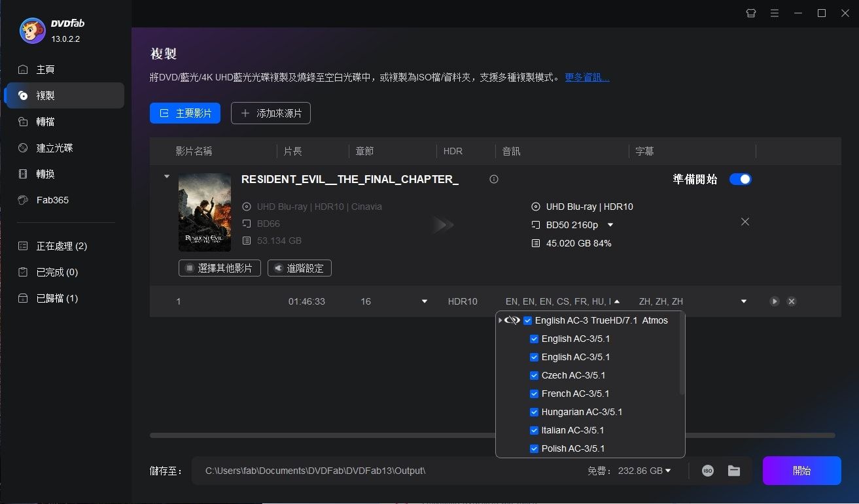This screenshot has height=504, width=859.
Task: Open 建立光碟 creator module
Action: click(63, 148)
